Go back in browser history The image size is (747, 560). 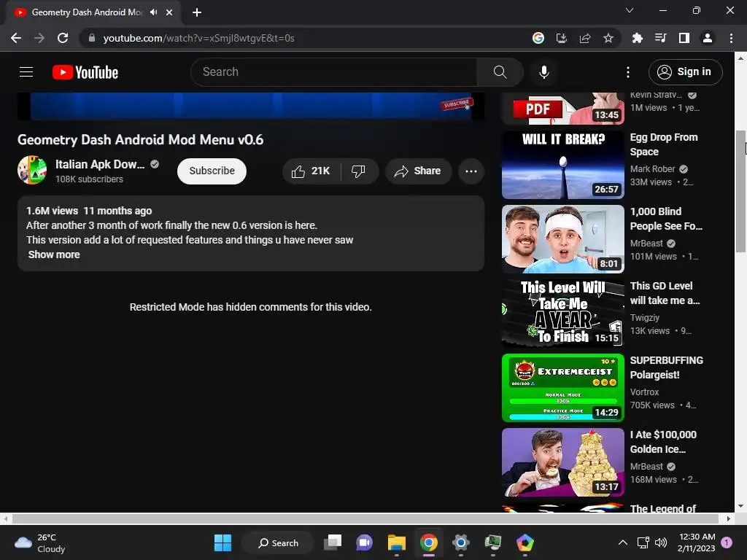click(x=16, y=38)
